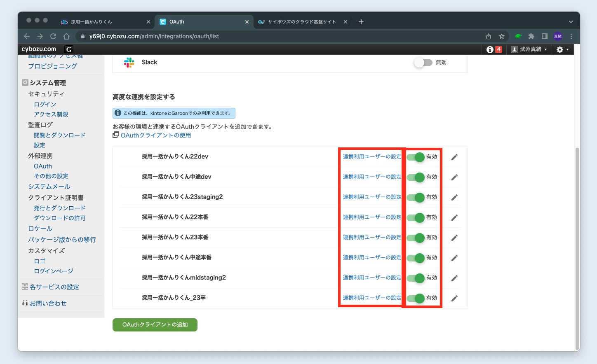Open the OAuthクライアントの使用 help link
The height and width of the screenshot is (364, 597).
(x=155, y=135)
